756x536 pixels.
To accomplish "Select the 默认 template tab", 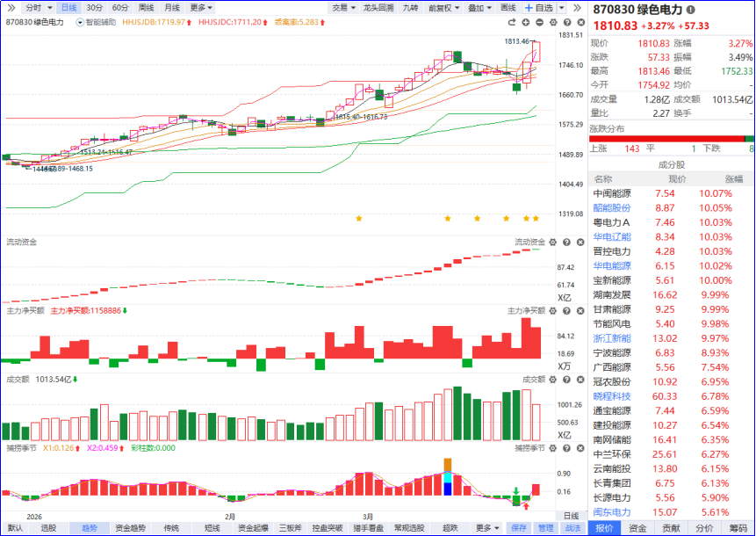I will tap(15, 528).
